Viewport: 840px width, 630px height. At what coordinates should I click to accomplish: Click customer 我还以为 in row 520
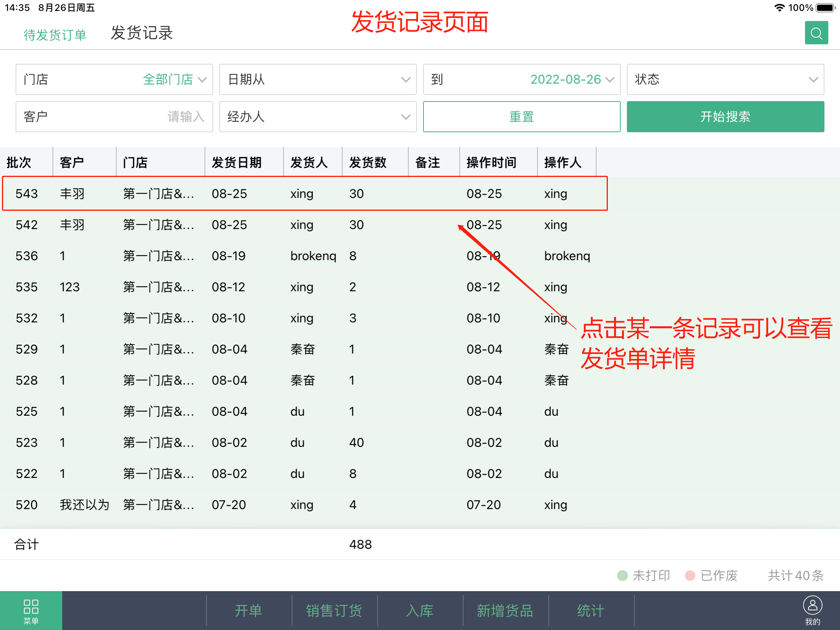(x=85, y=505)
